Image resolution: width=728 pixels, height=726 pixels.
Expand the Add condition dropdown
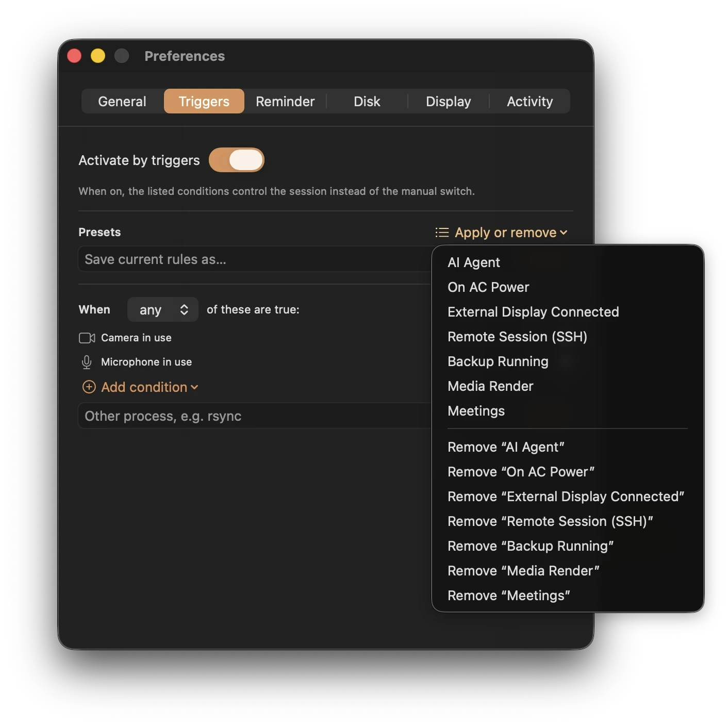140,387
